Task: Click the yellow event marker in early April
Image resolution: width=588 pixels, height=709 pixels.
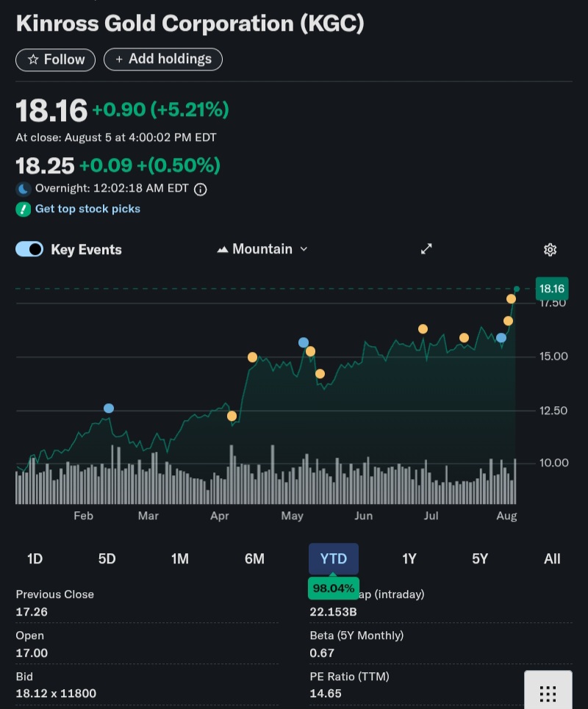Action: click(x=232, y=416)
